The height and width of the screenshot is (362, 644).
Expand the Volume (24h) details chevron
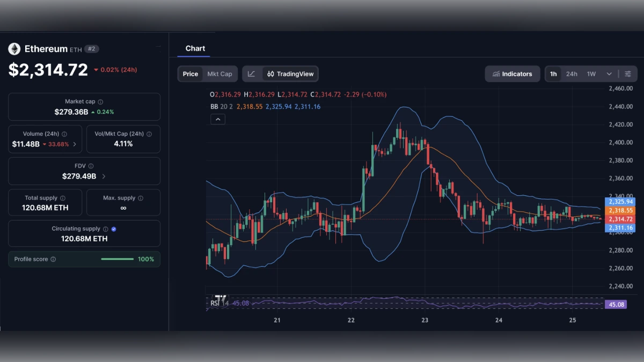(x=74, y=144)
